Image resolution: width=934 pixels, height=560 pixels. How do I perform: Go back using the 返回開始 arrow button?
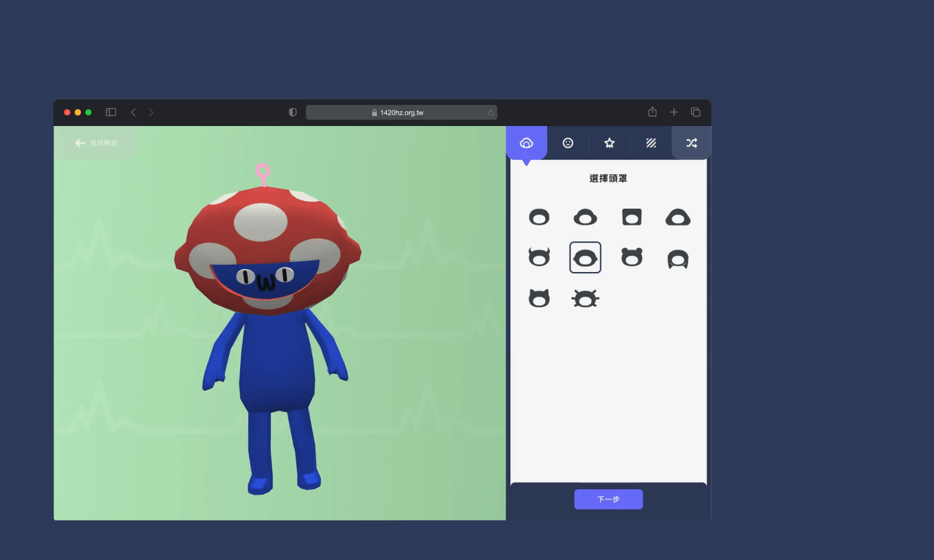coord(96,143)
